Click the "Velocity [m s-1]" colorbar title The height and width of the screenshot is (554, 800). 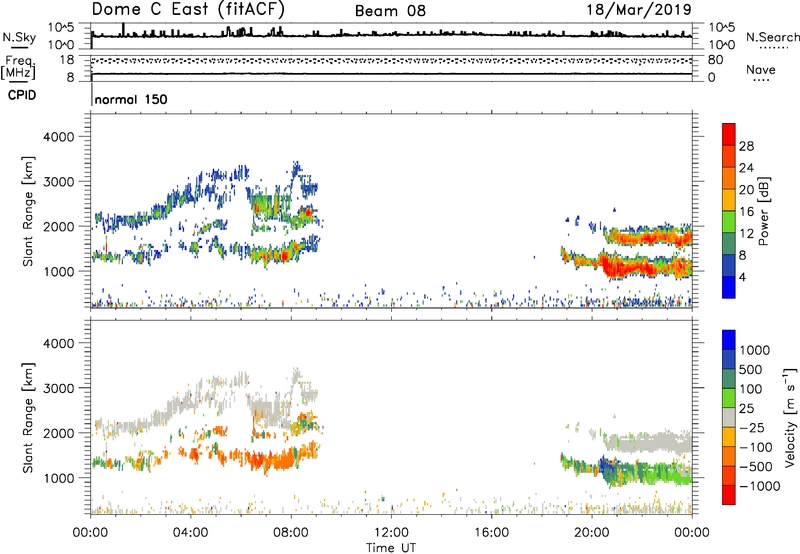coord(790,416)
